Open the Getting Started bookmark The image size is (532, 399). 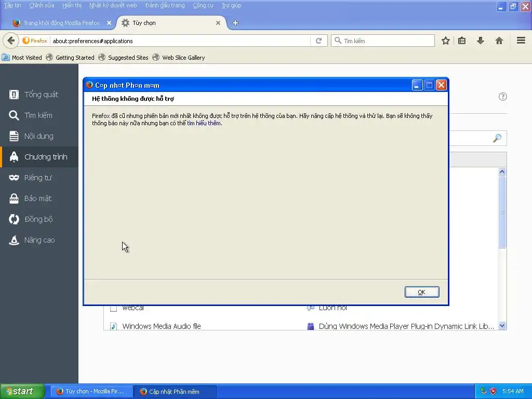[x=70, y=57]
